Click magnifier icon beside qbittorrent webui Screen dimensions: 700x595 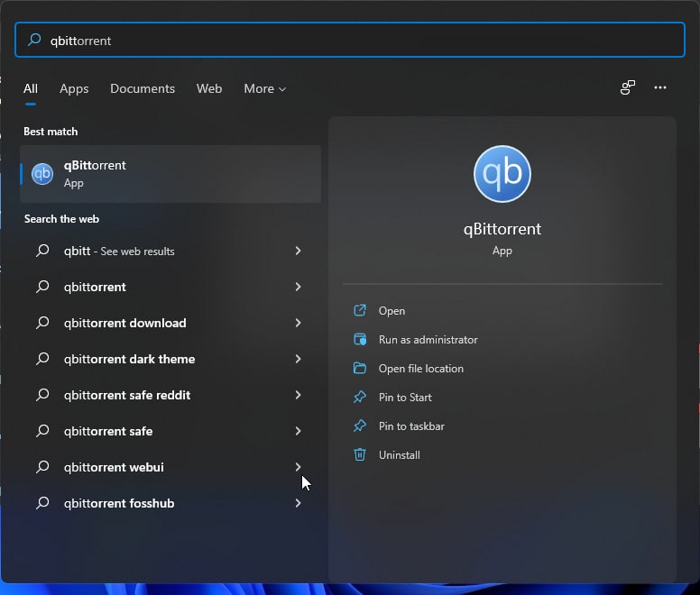(x=42, y=467)
